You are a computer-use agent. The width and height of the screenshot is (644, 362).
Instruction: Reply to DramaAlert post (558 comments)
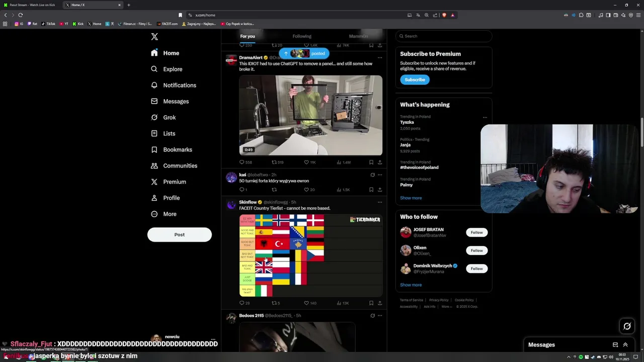[x=246, y=162]
